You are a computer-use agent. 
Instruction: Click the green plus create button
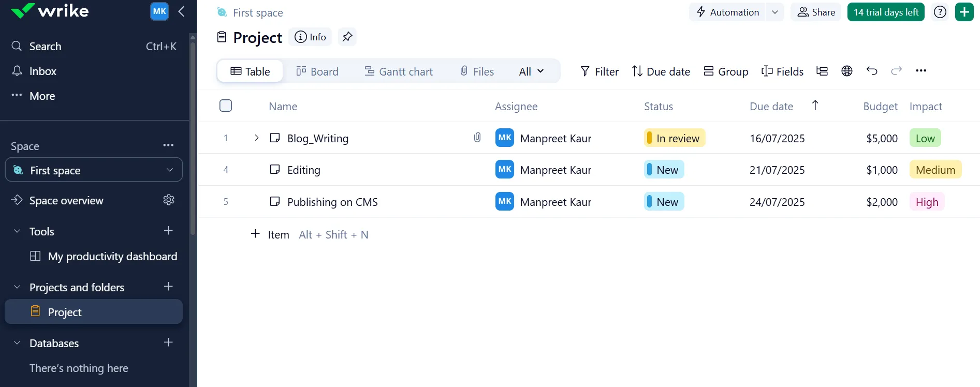964,12
